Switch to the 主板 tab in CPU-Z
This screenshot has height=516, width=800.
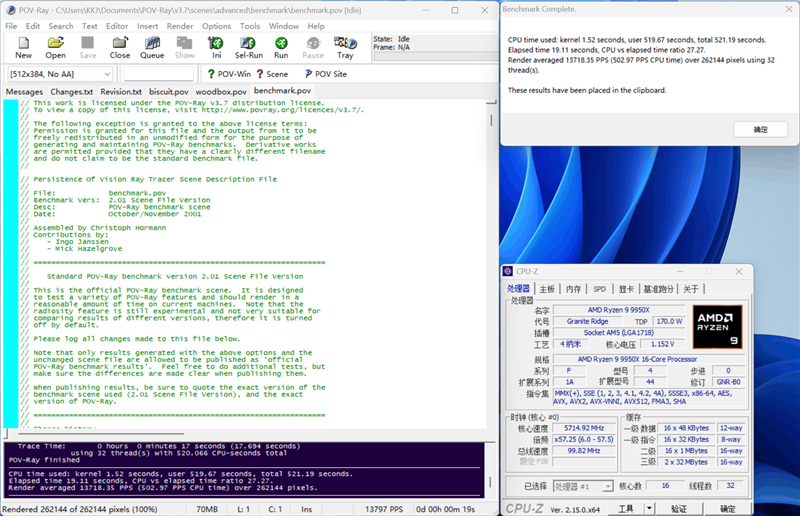(547, 289)
